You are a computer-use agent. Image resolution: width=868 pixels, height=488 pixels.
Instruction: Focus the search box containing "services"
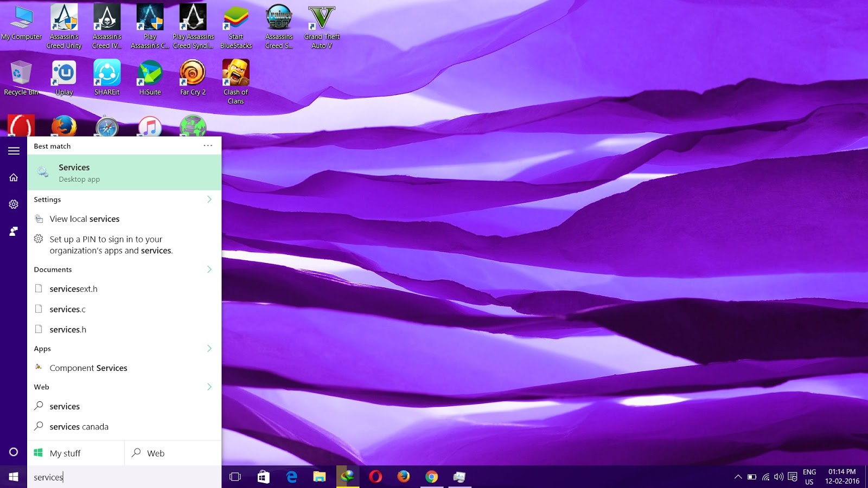tap(124, 477)
